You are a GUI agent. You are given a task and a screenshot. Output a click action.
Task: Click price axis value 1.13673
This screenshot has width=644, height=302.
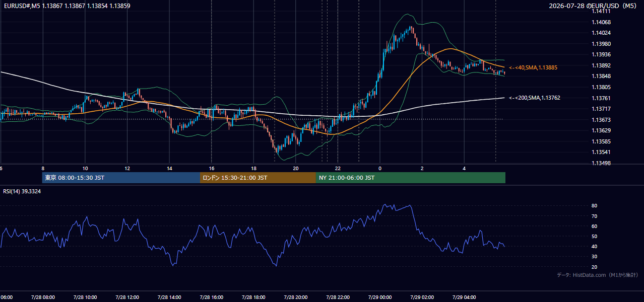point(602,120)
